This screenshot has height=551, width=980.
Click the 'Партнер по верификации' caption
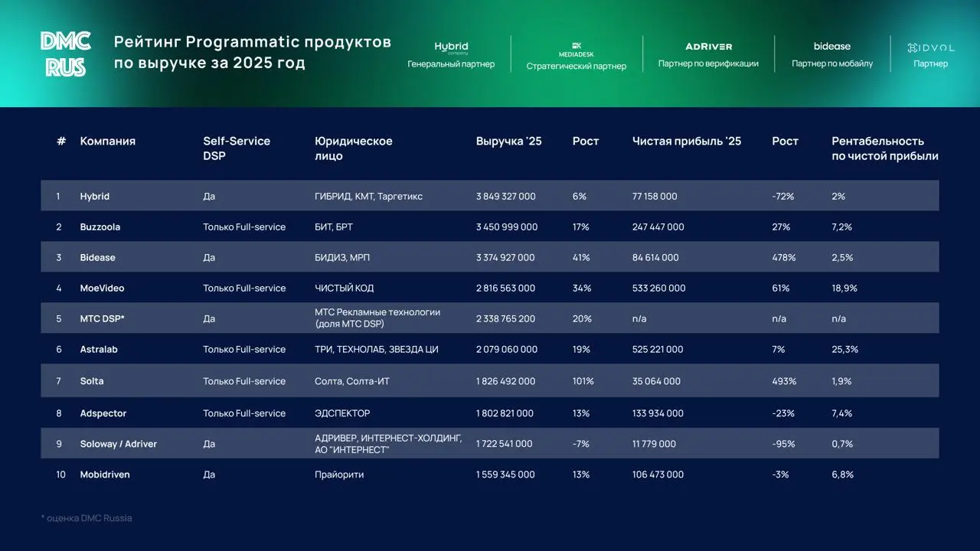point(708,64)
